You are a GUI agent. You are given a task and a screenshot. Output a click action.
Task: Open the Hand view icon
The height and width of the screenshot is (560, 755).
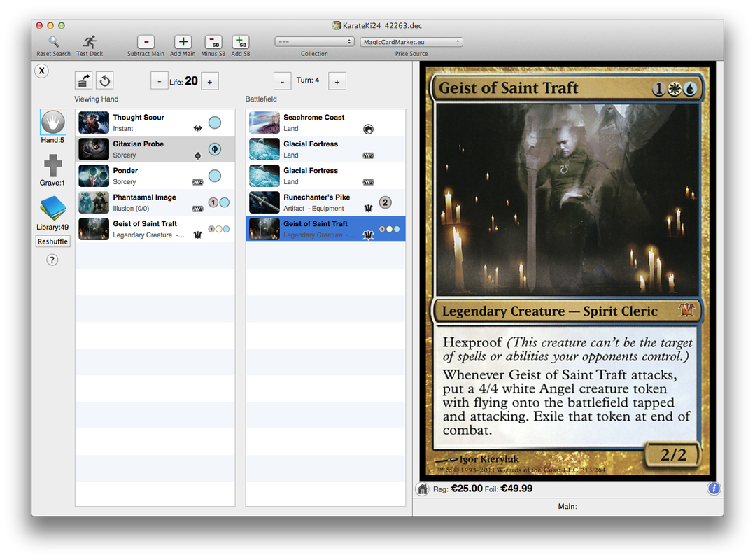tap(53, 122)
